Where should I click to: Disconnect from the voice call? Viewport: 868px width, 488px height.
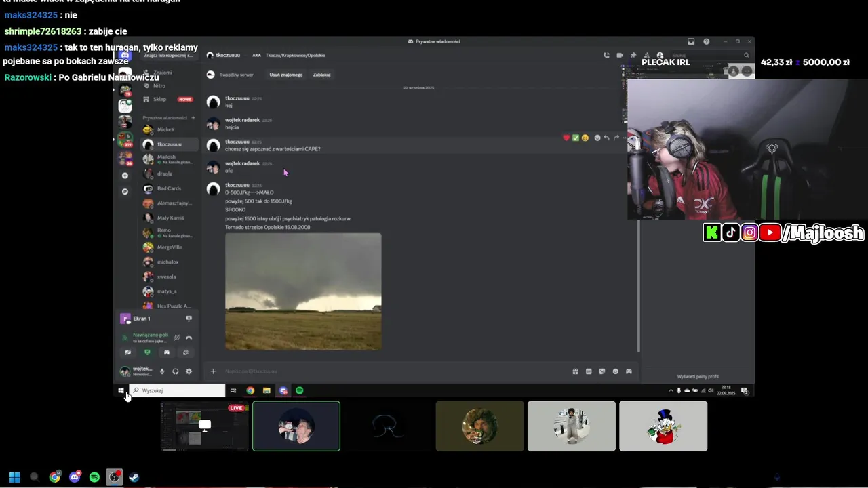pos(189,338)
